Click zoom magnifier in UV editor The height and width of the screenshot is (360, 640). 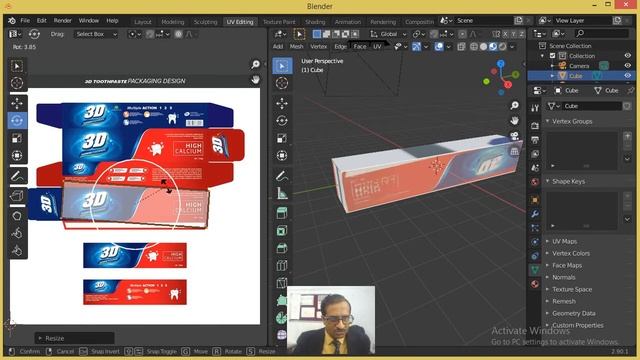[x=256, y=64]
